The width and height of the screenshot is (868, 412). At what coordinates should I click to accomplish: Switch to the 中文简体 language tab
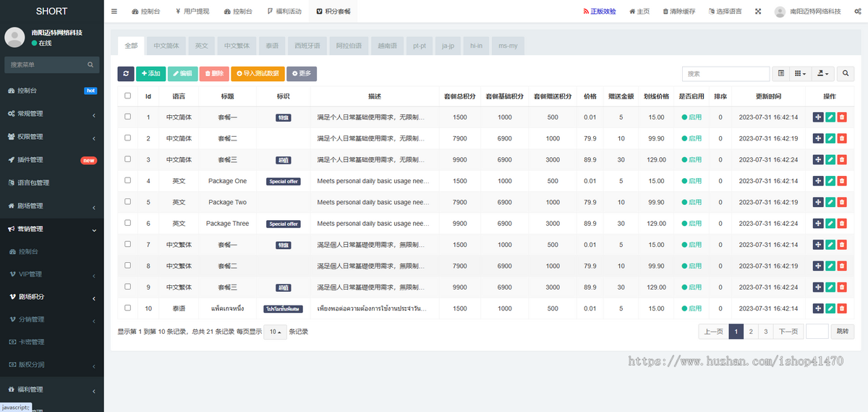click(x=166, y=46)
